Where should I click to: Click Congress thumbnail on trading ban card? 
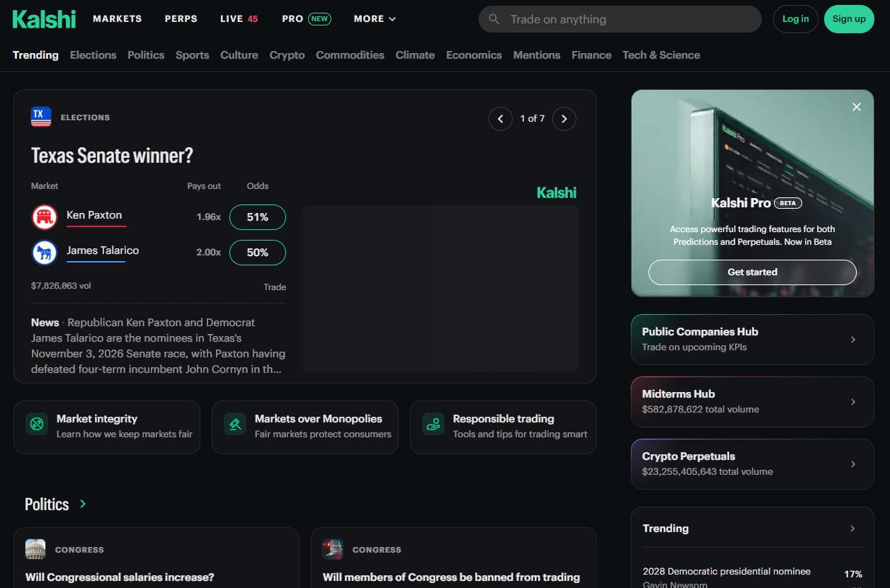[x=333, y=549]
